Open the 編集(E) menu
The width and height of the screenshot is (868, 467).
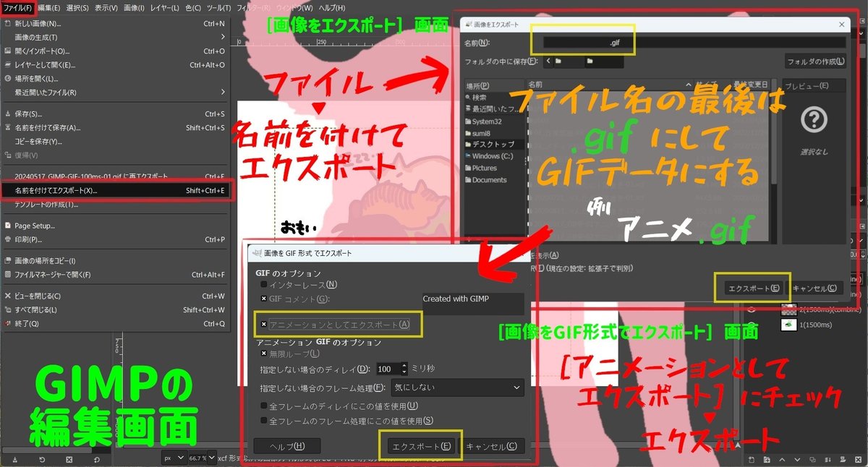pyautogui.click(x=48, y=7)
